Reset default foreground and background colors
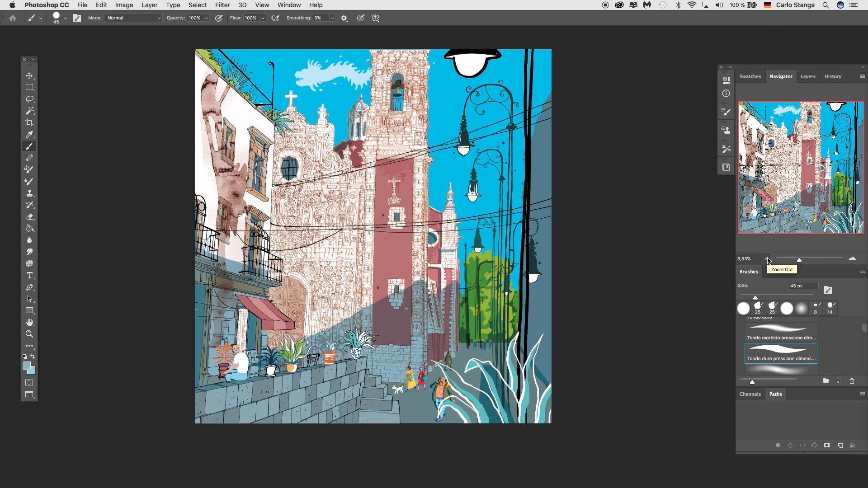This screenshot has height=488, width=868. 25,357
